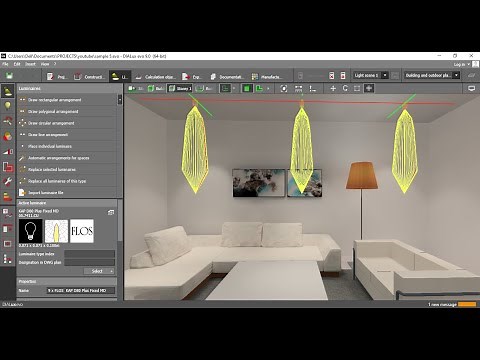This screenshot has width=480, height=360.
Task: Switch to the Construction mode tab
Action: [89, 77]
